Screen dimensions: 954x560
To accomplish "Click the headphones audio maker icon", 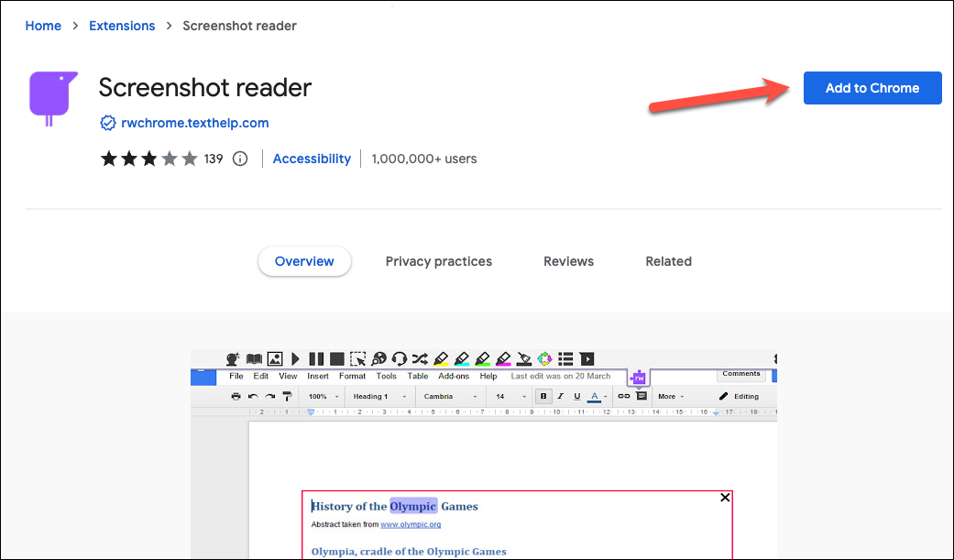I will pos(400,358).
